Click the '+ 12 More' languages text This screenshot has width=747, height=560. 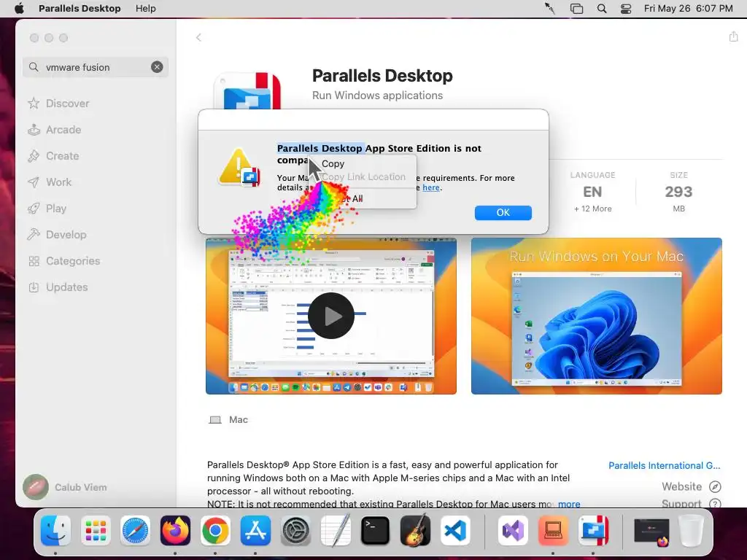(592, 209)
